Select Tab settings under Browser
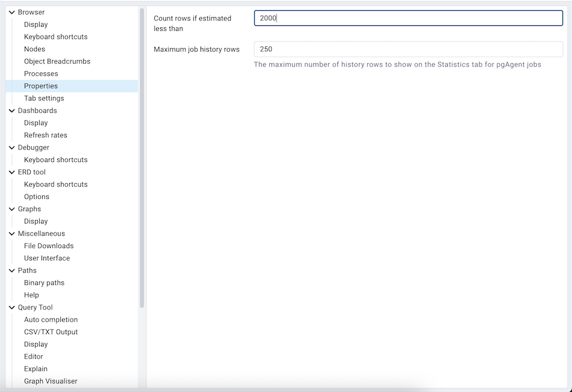Screen dimensions: 572x392 click(43, 98)
